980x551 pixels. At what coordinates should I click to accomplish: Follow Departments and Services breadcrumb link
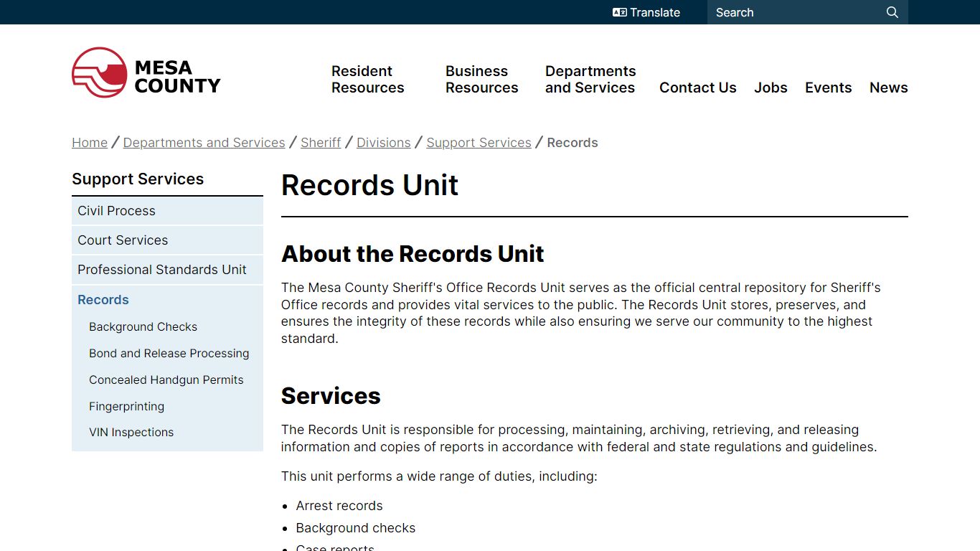[x=204, y=143]
